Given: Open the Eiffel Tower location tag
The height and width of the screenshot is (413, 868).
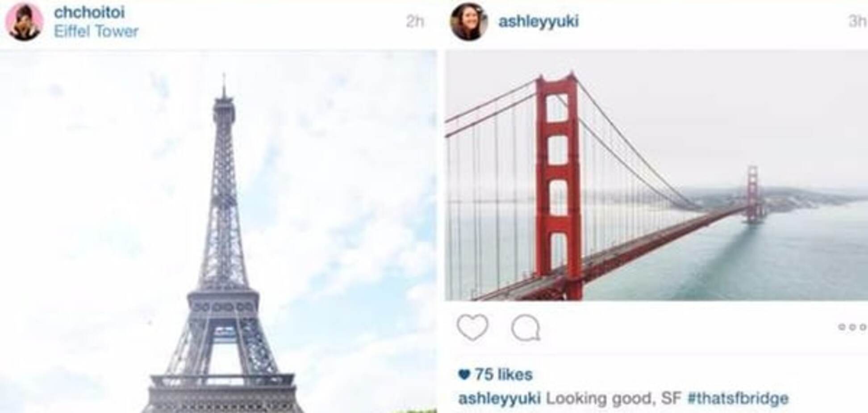Looking at the screenshot, I should tap(96, 31).
